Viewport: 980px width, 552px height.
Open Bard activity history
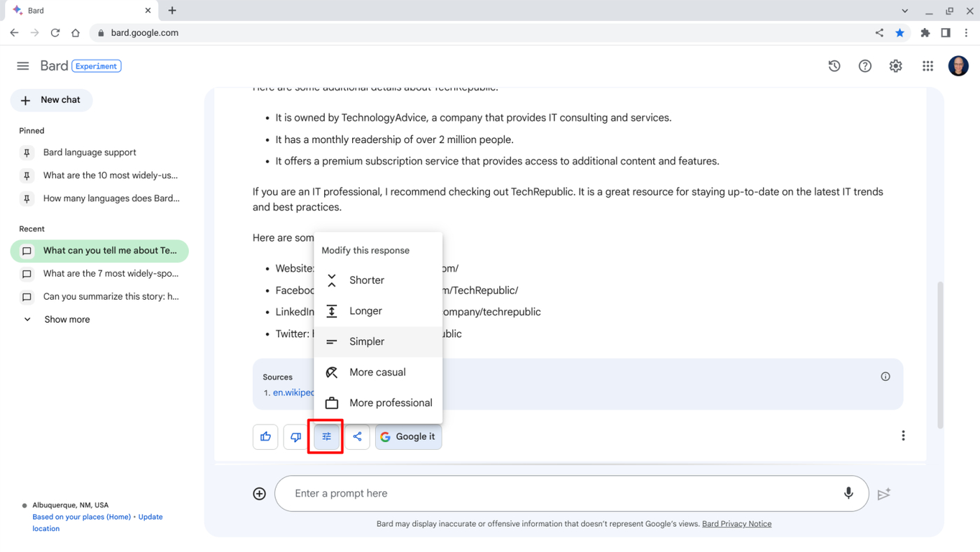(834, 65)
